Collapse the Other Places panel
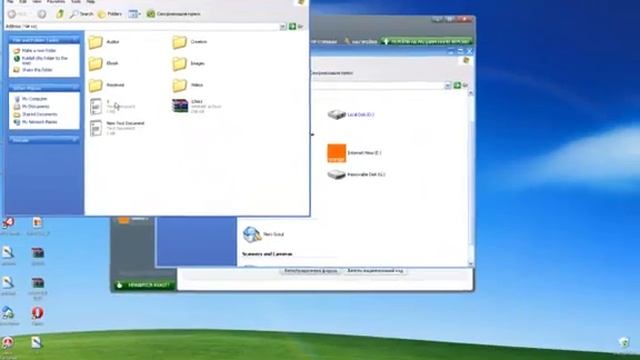Image resolution: width=640 pixels, height=360 pixels. click(x=76, y=87)
